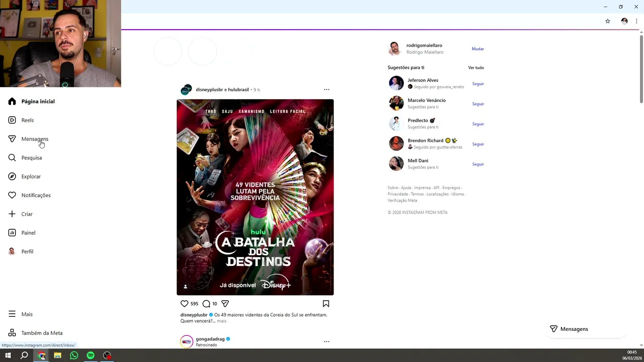Click the Imprensa footer link
The width and height of the screenshot is (644, 362).
422,188
